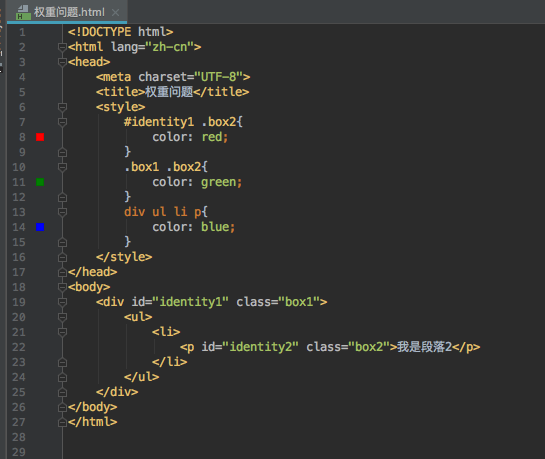Click the closing ul fold marker on line 24
This screenshot has width=545, height=459.
62,377
